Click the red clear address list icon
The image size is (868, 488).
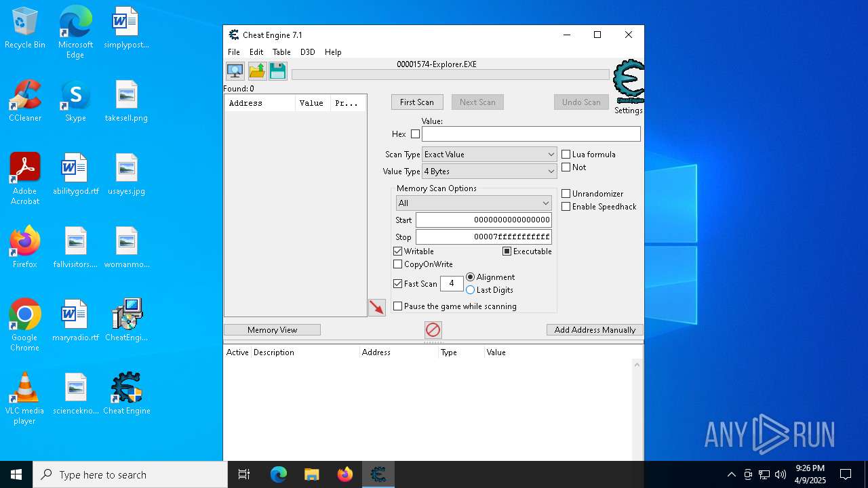[x=433, y=330]
